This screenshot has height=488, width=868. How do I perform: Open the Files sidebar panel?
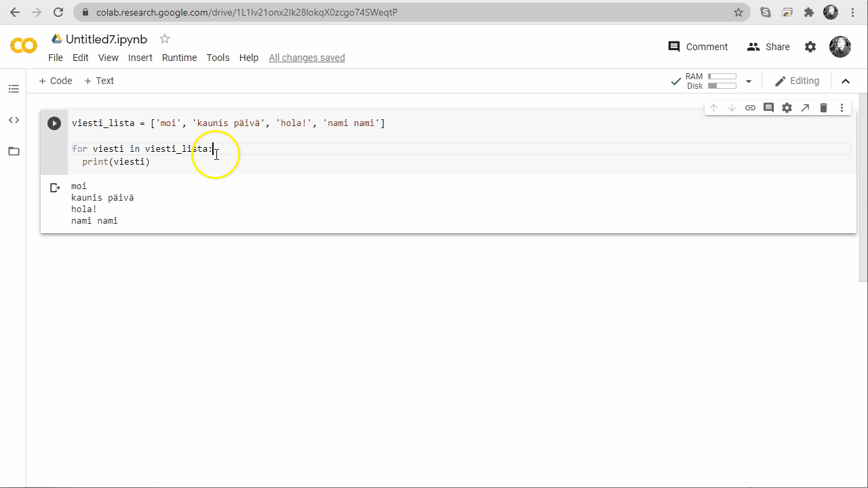pyautogui.click(x=14, y=151)
